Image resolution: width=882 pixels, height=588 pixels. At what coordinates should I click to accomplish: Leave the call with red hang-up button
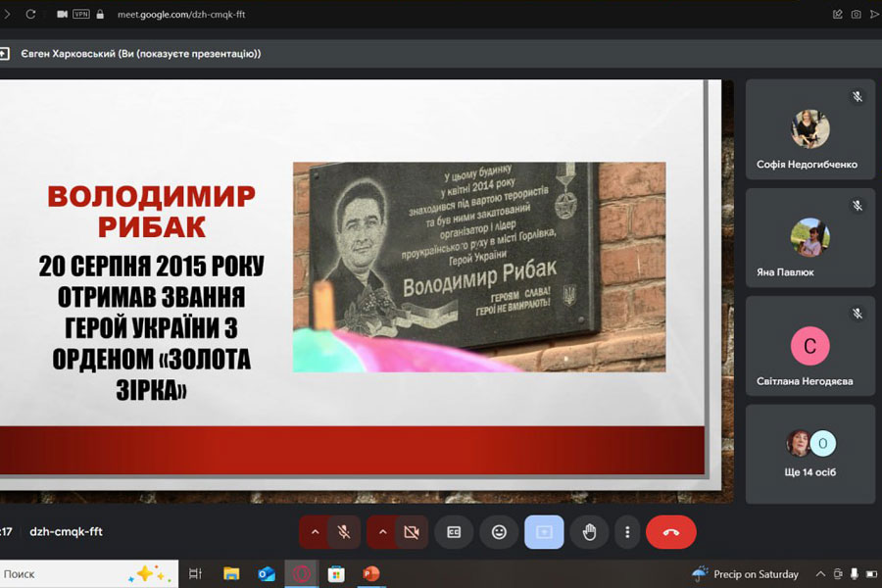671,532
